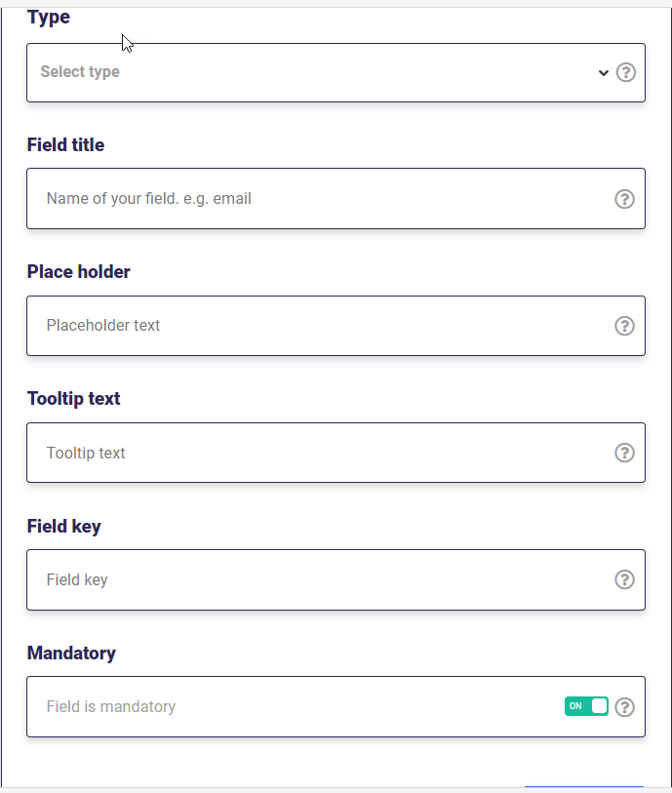Click the help icon in Field title box
Screen dimensions: 672x793
point(624,199)
